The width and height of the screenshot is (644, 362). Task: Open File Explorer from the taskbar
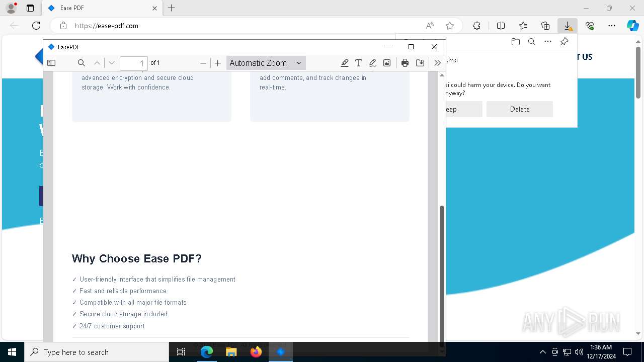click(231, 352)
